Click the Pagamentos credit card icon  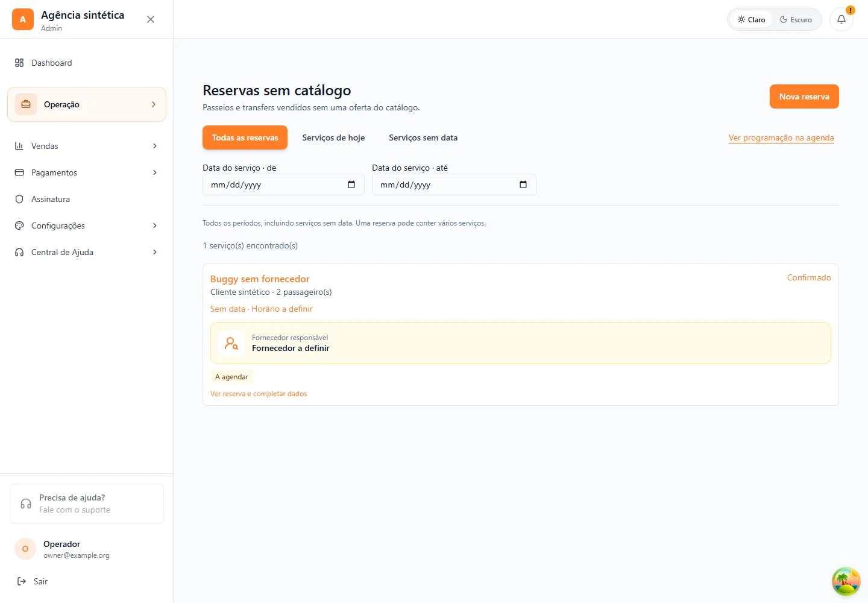[19, 172]
